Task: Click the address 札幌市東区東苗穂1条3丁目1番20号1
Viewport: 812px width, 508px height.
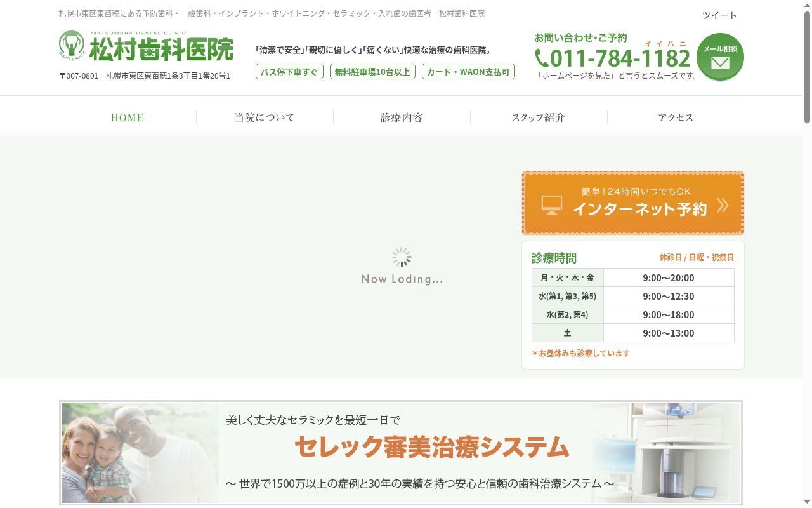Action: tap(168, 76)
